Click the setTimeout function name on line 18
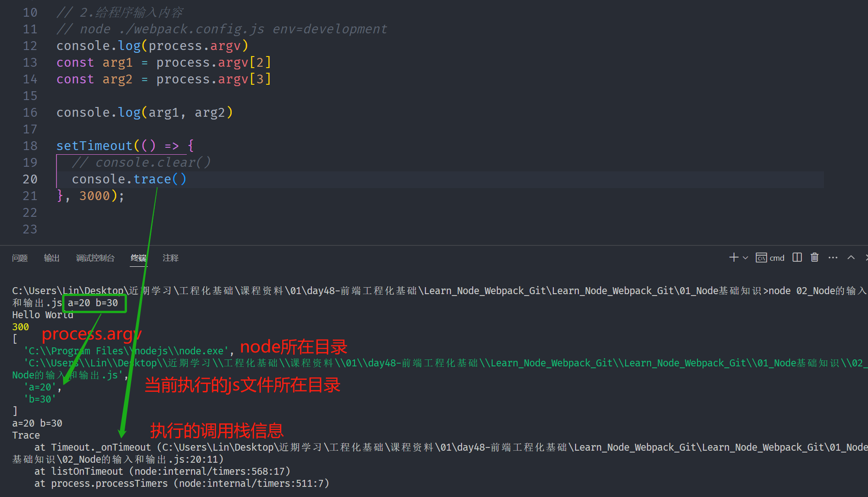 (x=94, y=146)
